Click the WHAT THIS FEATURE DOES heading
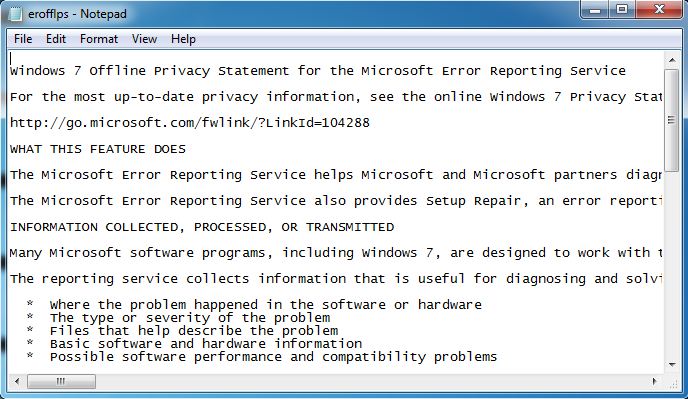The image size is (688, 399). [x=98, y=149]
